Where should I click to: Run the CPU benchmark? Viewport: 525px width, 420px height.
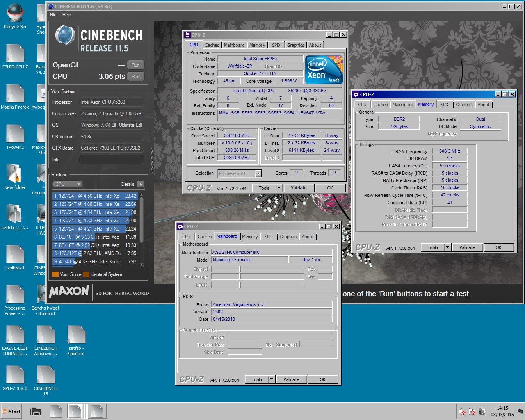136,77
